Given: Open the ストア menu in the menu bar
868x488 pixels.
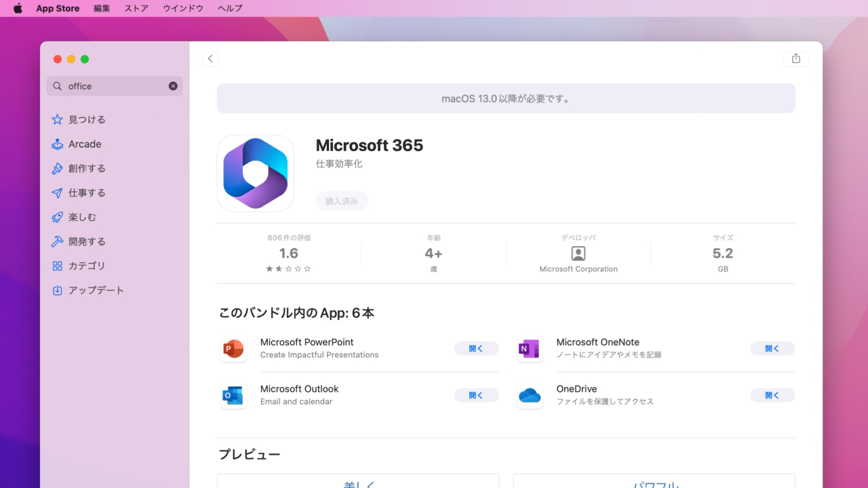Looking at the screenshot, I should (x=136, y=8).
